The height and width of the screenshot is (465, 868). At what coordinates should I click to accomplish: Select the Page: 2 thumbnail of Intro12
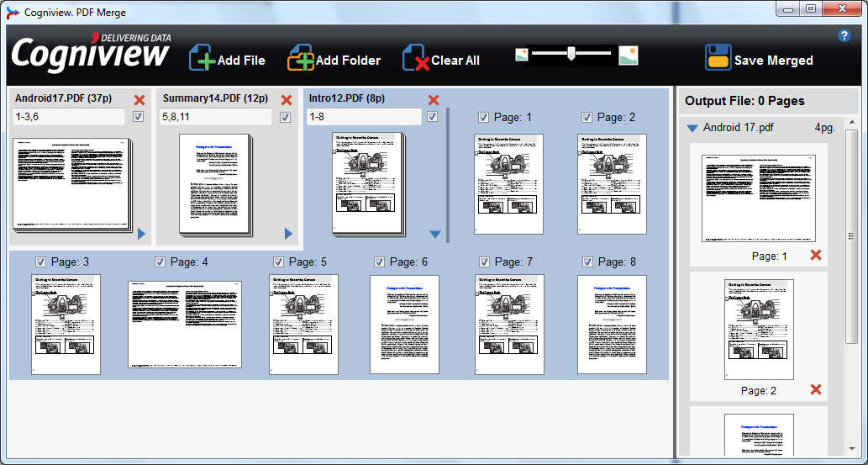[x=612, y=184]
